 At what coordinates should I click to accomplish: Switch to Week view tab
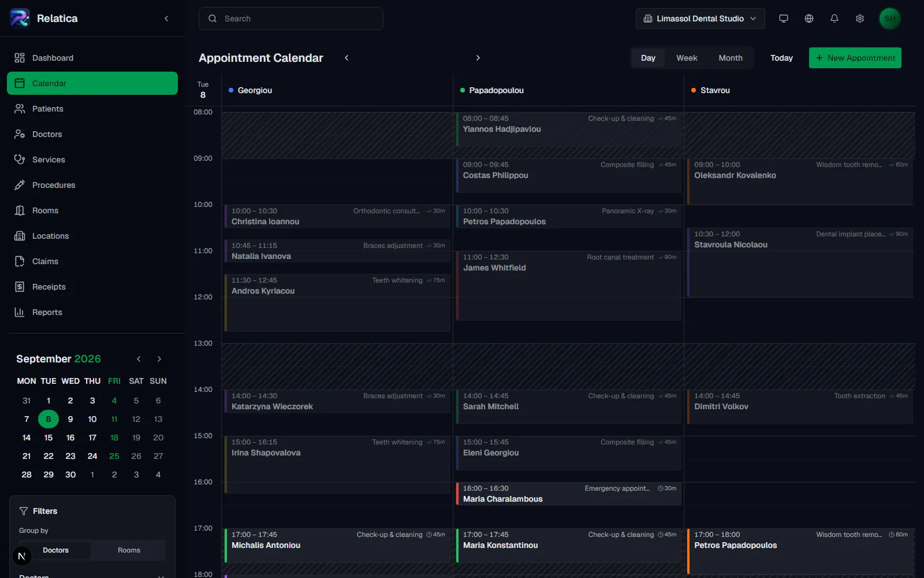tap(687, 58)
